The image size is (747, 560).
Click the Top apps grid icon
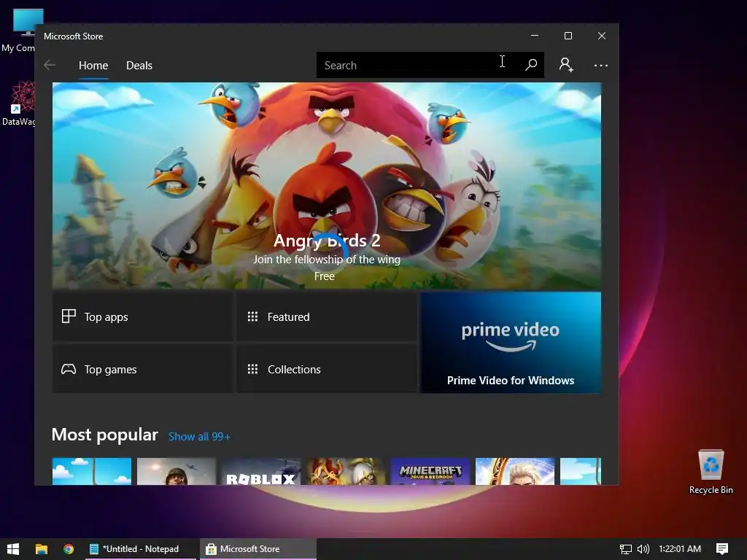pyautogui.click(x=69, y=316)
